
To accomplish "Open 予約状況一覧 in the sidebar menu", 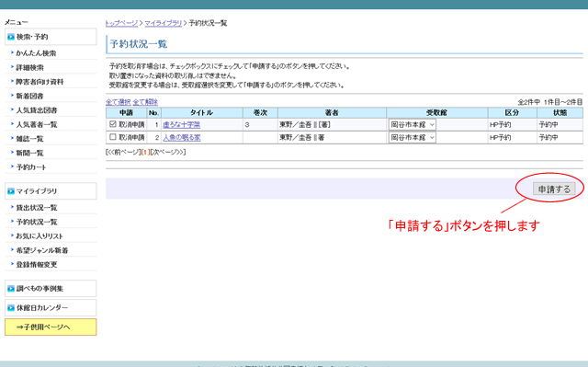I will click(37, 222).
